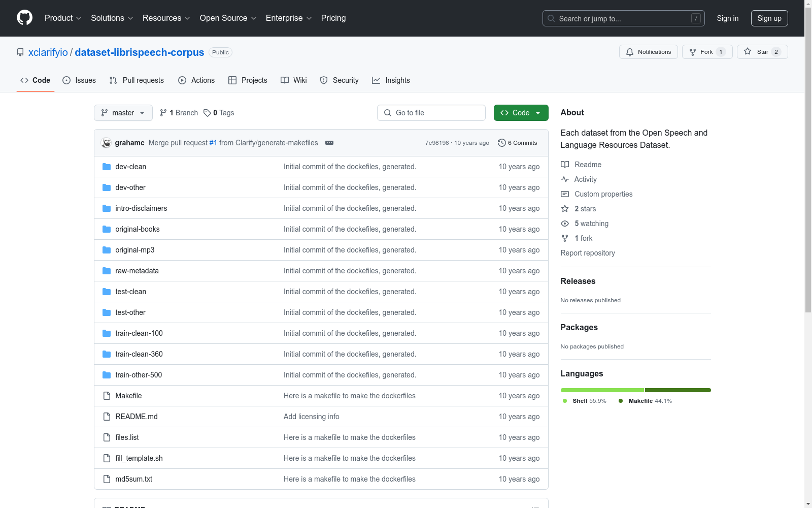Click the intro-disclaimers folder icon
This screenshot has height=508, width=812.
tap(107, 208)
